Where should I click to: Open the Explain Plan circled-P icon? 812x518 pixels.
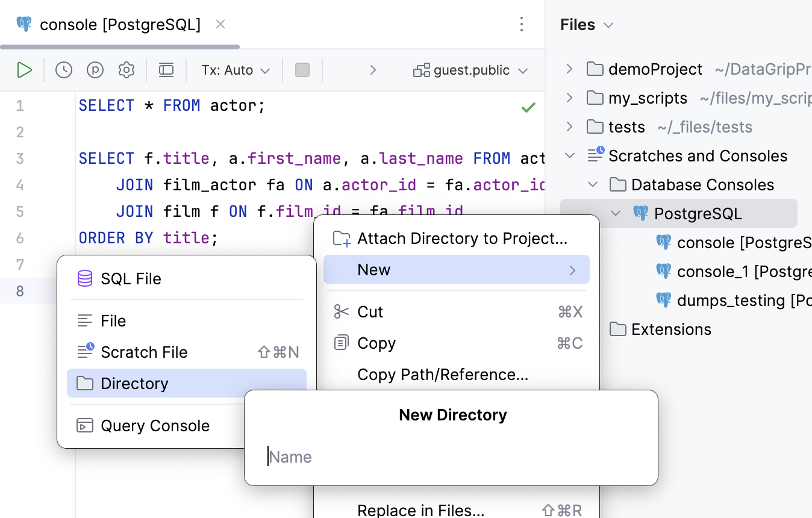[95, 69]
